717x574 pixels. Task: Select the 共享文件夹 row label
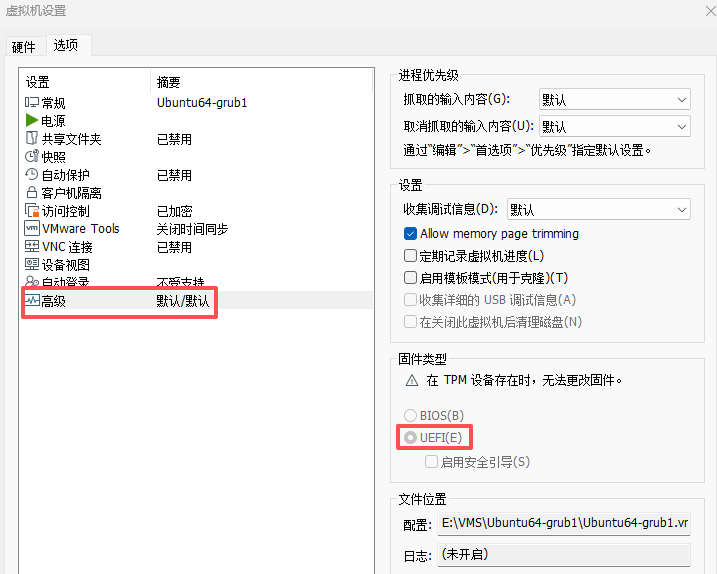[71, 139]
